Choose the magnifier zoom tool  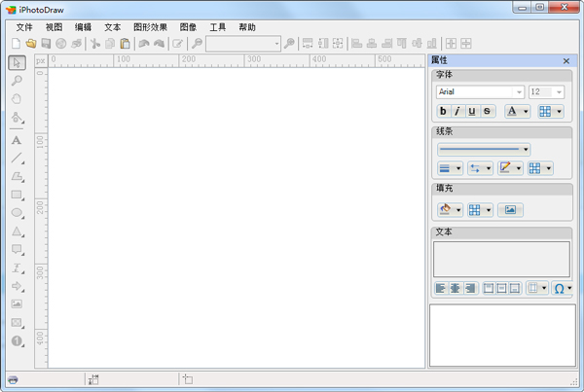click(x=17, y=81)
